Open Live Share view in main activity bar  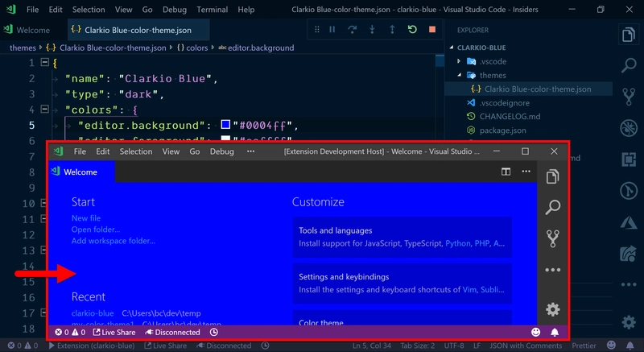pyautogui.click(x=629, y=254)
